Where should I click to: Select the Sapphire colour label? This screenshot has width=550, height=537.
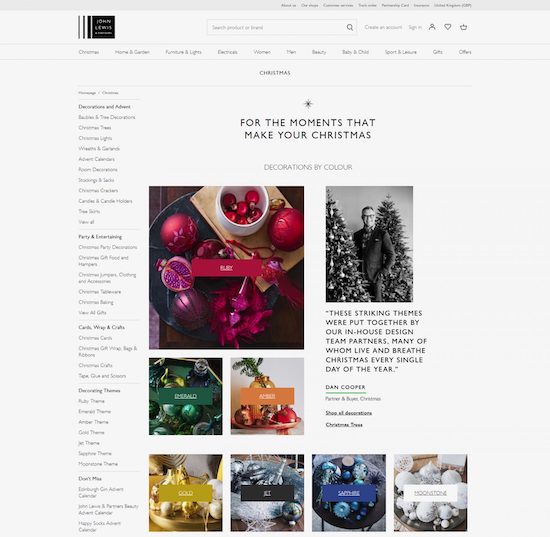point(349,493)
